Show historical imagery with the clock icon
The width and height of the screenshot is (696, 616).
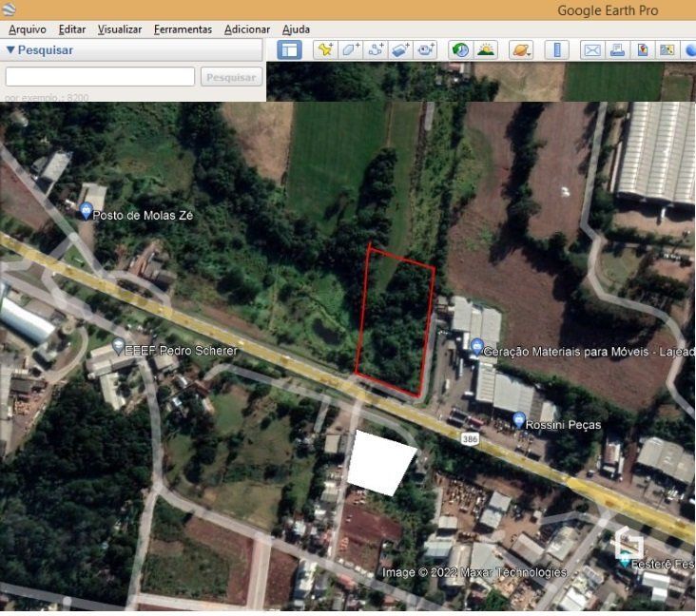pos(460,49)
